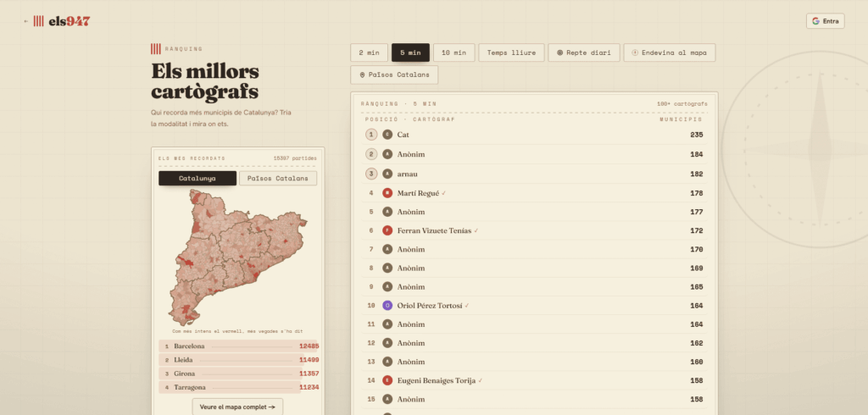868x415 pixels.
Task: Open the els947 logo home link
Action: [61, 21]
